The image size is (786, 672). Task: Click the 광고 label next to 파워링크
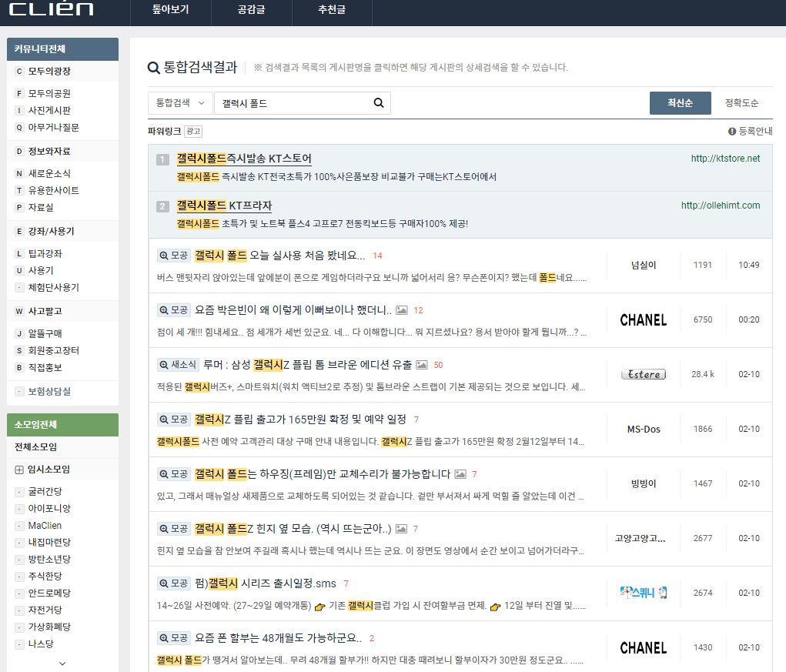(193, 132)
